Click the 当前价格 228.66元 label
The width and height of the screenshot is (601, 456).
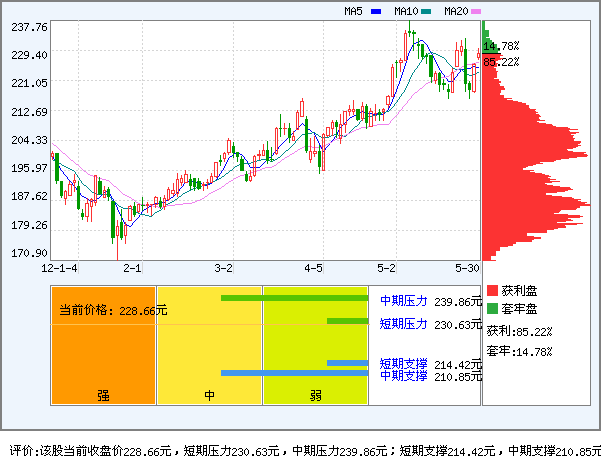[x=111, y=311]
